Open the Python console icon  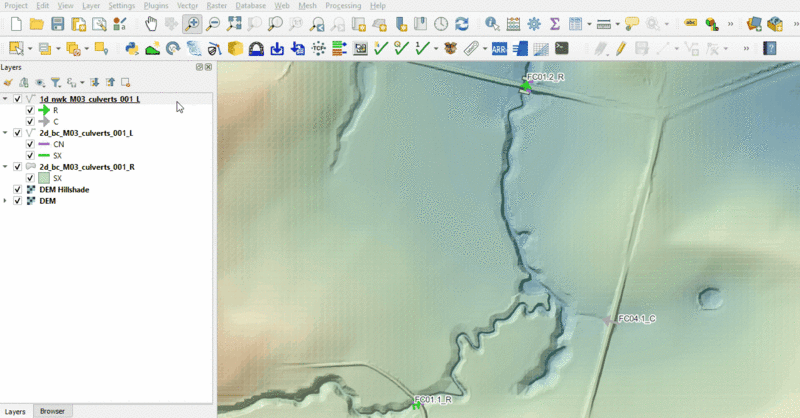[x=132, y=47]
